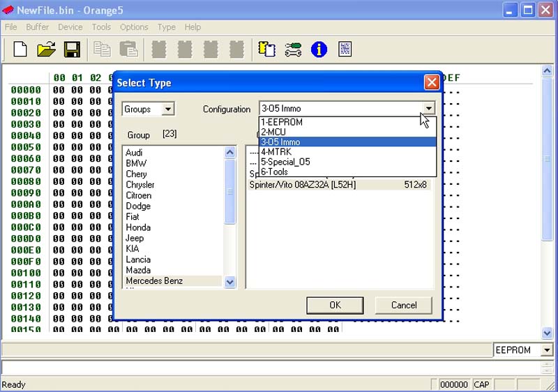Open the Options menu
This screenshot has width=558, height=392.
[134, 27]
